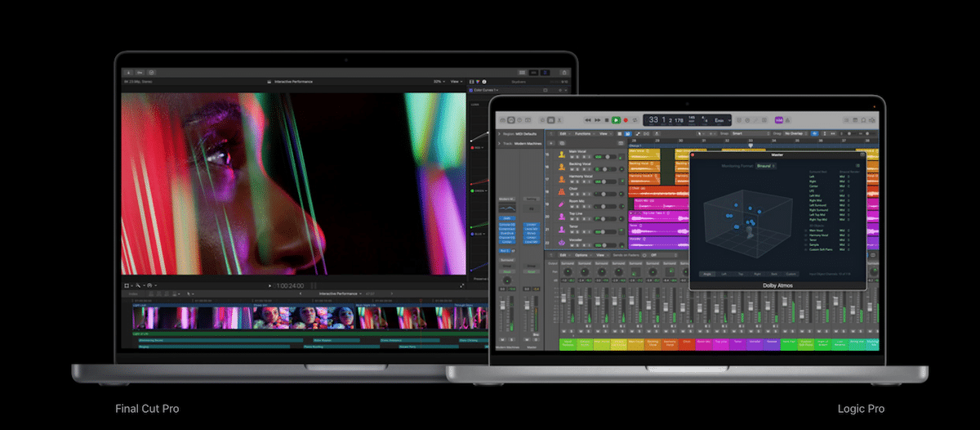Open timeline Interactive Performance dropdown
The width and height of the screenshot is (980, 430).
click(342, 293)
